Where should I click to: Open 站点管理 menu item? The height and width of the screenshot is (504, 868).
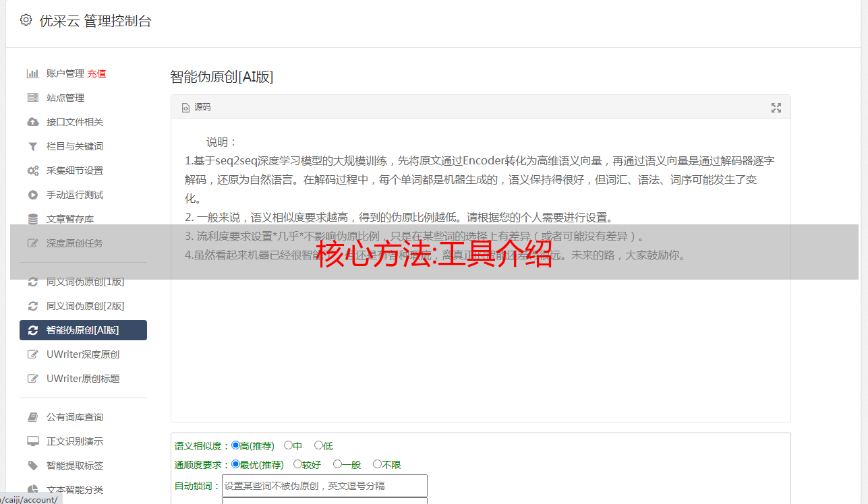pyautogui.click(x=65, y=98)
